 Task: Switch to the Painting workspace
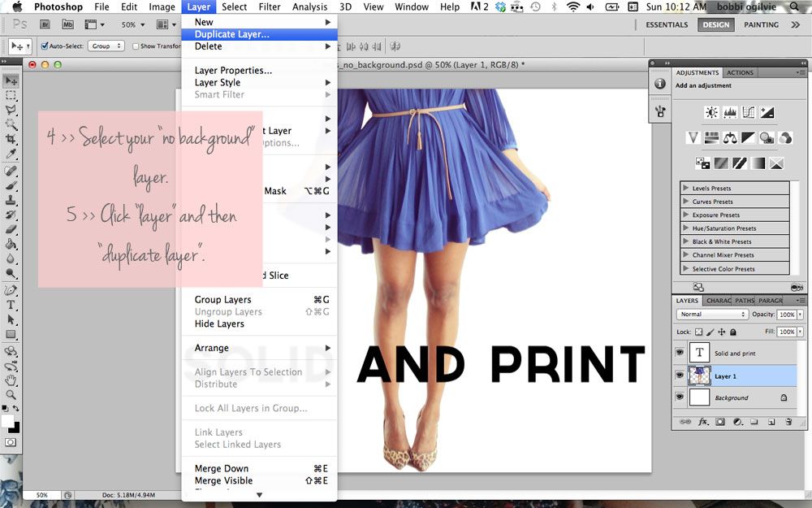pos(761,25)
